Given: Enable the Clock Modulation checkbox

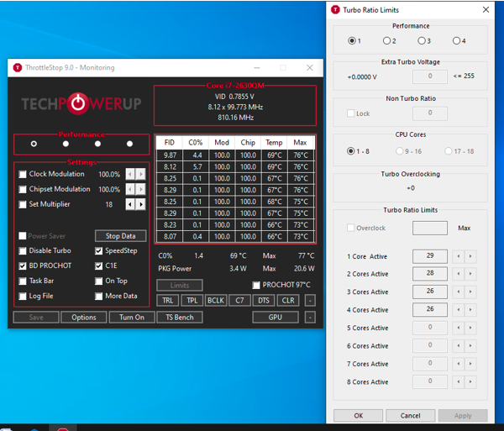Looking at the screenshot, I should 23,174.
